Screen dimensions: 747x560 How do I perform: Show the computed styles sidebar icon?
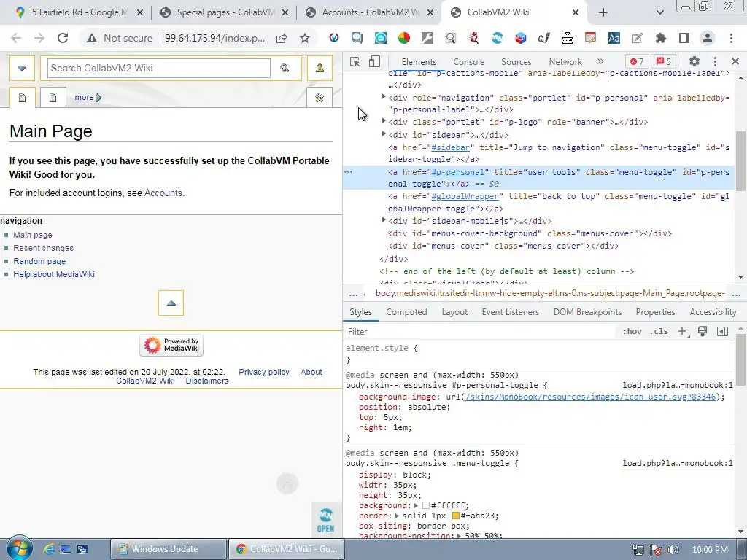coord(722,332)
